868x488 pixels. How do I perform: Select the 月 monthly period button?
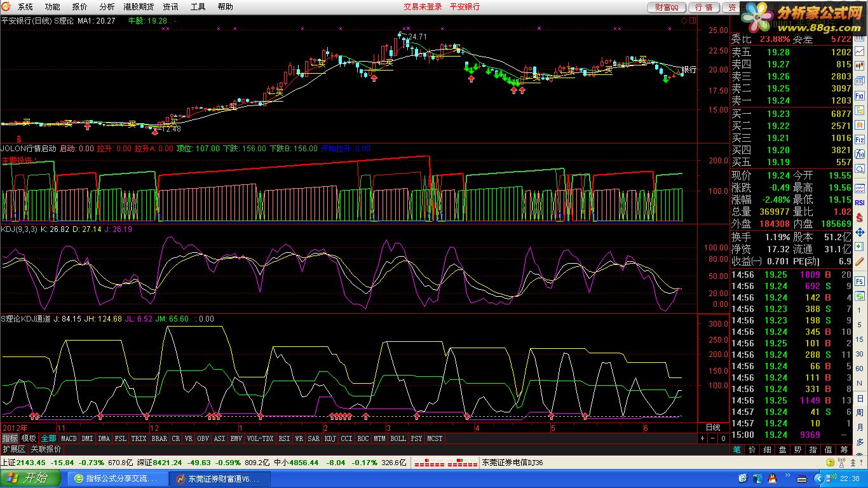(860, 427)
